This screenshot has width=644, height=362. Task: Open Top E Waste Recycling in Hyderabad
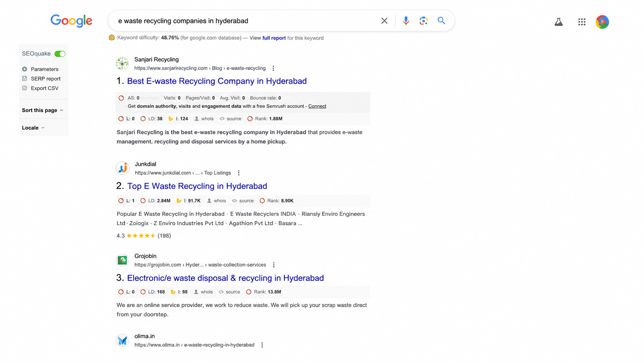pyautogui.click(x=197, y=186)
